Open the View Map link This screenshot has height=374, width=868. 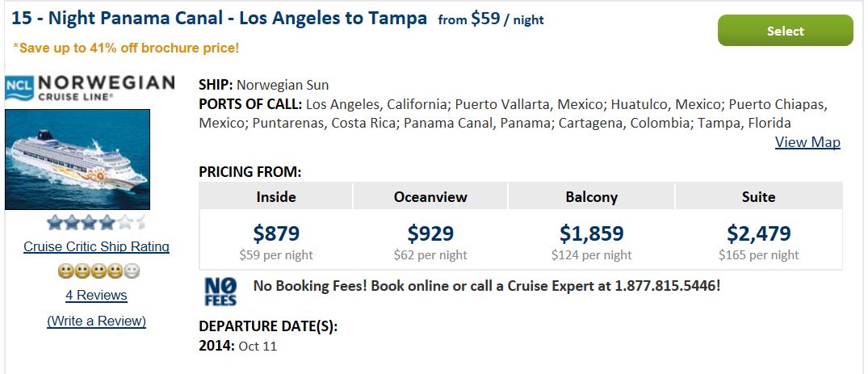click(x=807, y=142)
